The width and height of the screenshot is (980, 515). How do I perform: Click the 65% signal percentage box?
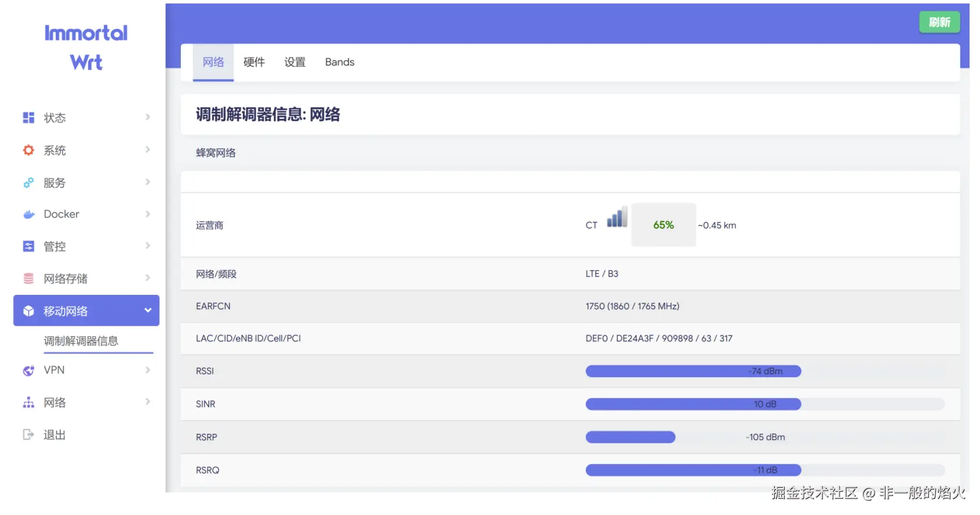[664, 225]
